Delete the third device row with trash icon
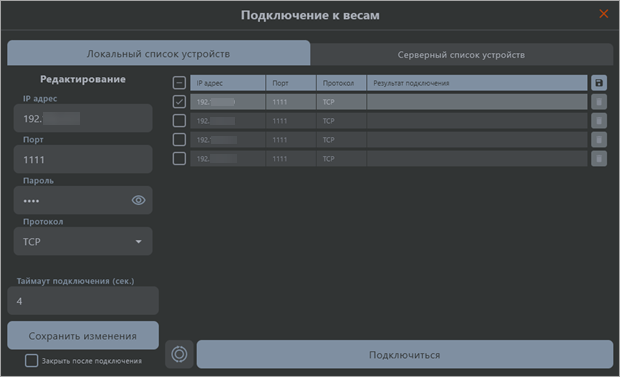Screen dimensions: 620x377 pos(599,140)
